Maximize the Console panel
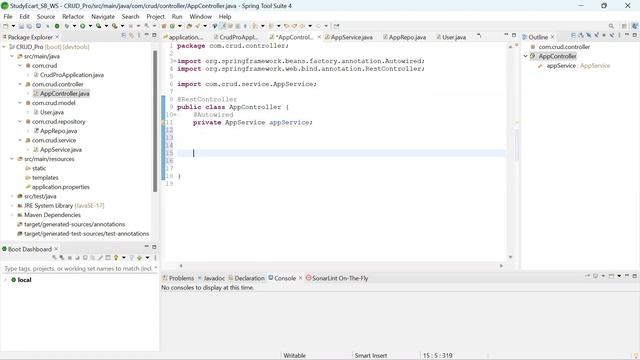 [x=635, y=276]
